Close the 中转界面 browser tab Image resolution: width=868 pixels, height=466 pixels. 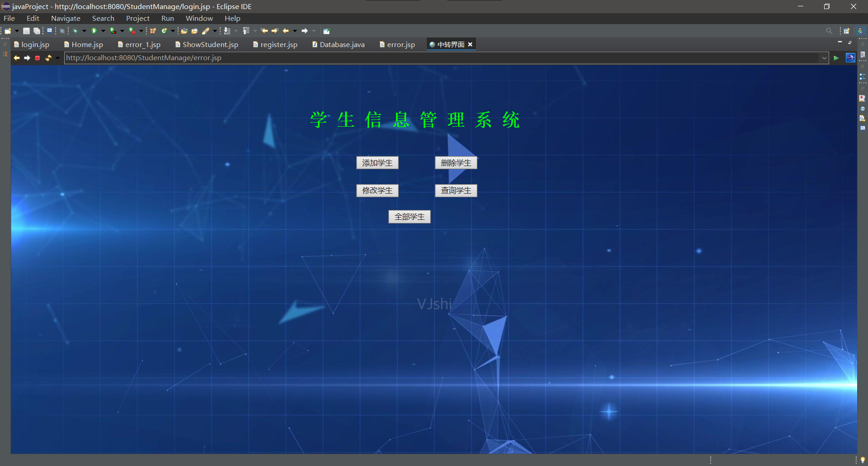point(470,44)
